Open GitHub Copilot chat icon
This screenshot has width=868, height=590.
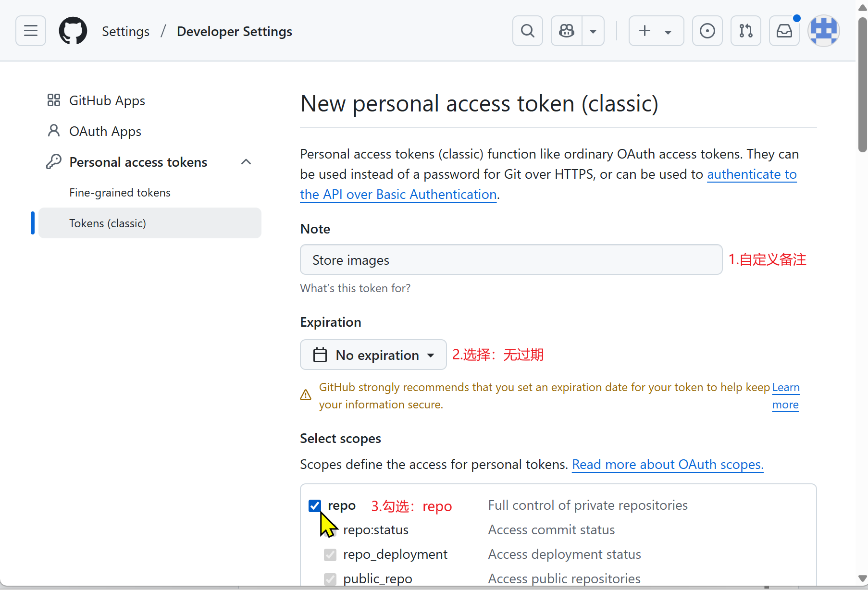pyautogui.click(x=567, y=31)
